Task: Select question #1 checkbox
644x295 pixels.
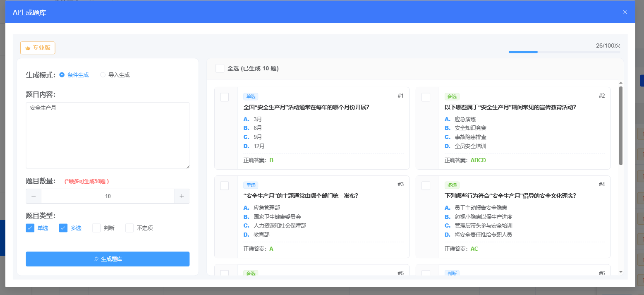Action: [x=225, y=97]
